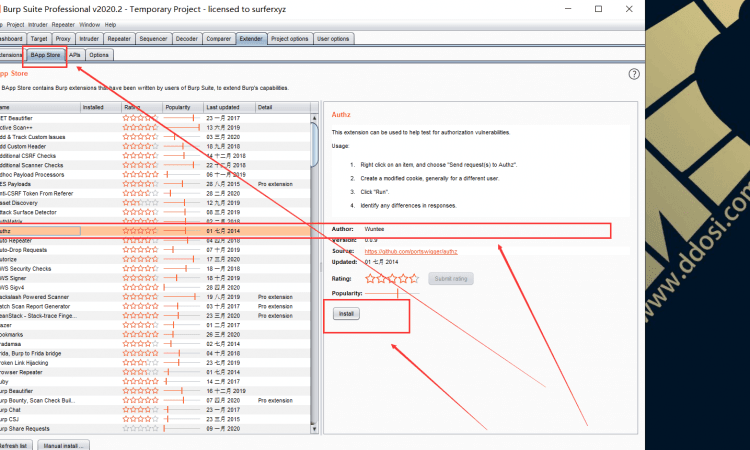750x450 pixels.
Task: Click the Refresh list button
Action: [x=16, y=445]
